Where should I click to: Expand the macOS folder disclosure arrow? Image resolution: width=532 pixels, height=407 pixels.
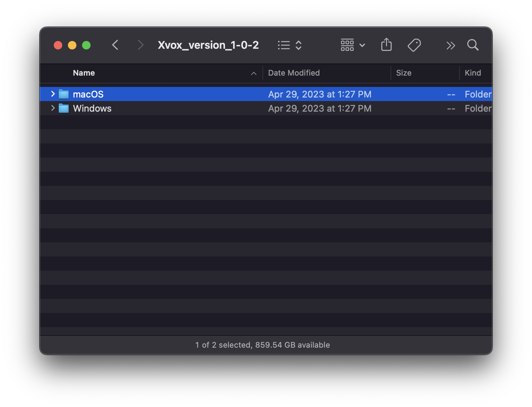tap(53, 94)
